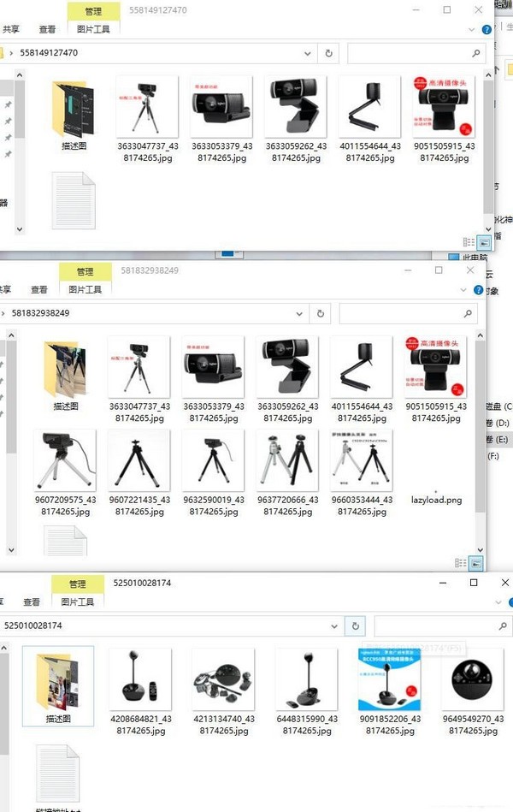Click scroll down arrow in middle window
The width and height of the screenshot is (513, 812).
point(480,549)
